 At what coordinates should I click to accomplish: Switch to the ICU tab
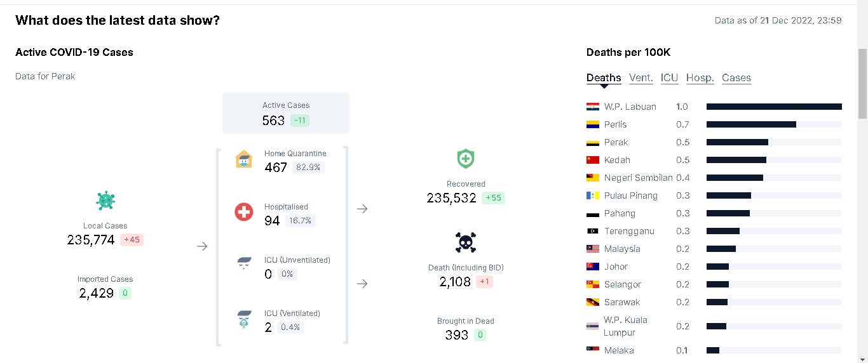(x=670, y=77)
